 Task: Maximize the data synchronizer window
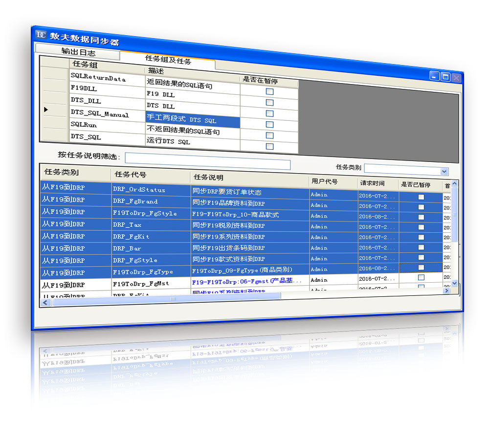445,76
